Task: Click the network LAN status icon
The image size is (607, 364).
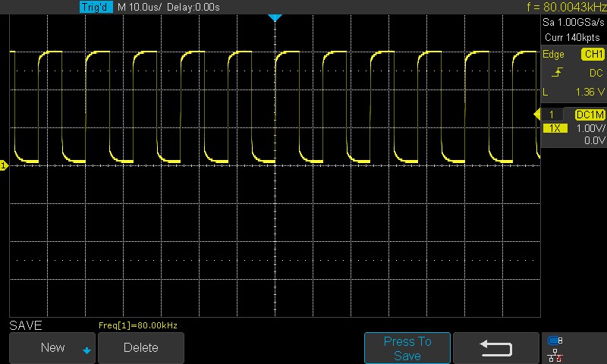Action: pos(555,353)
